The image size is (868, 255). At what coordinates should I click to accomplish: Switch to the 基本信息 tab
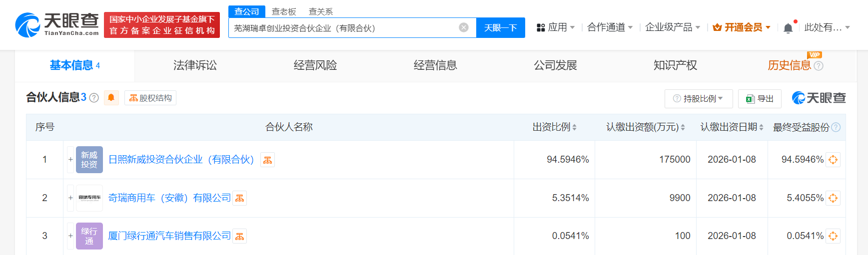coord(75,65)
